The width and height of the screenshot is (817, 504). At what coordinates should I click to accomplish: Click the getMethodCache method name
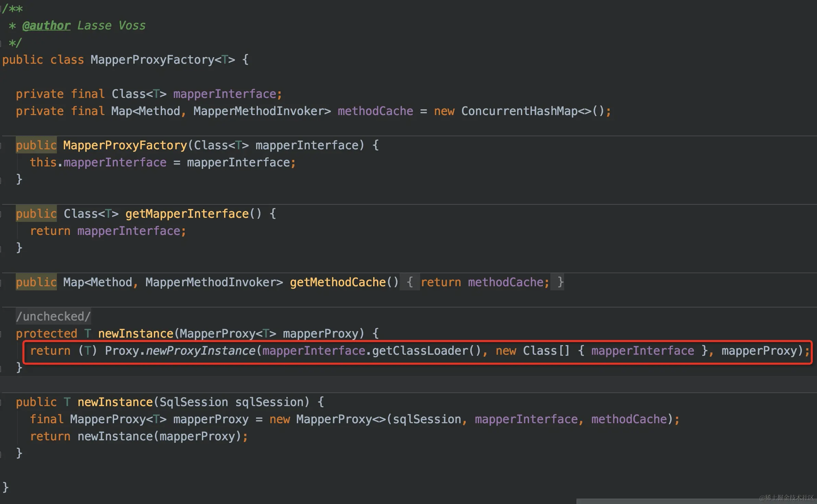point(338,282)
